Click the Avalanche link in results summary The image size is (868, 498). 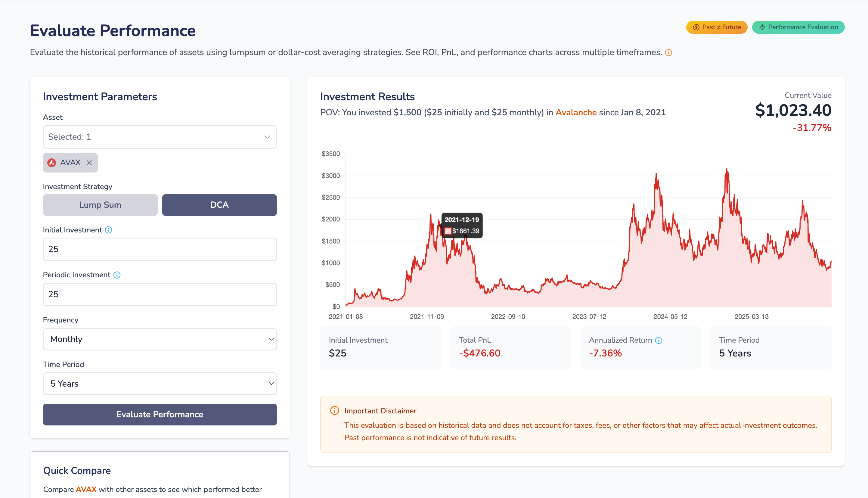click(576, 113)
